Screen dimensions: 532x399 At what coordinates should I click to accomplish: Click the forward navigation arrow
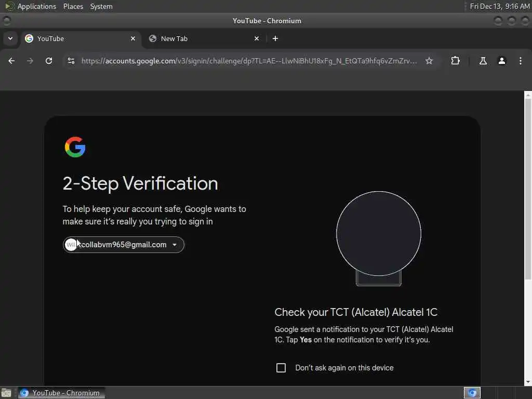point(30,61)
